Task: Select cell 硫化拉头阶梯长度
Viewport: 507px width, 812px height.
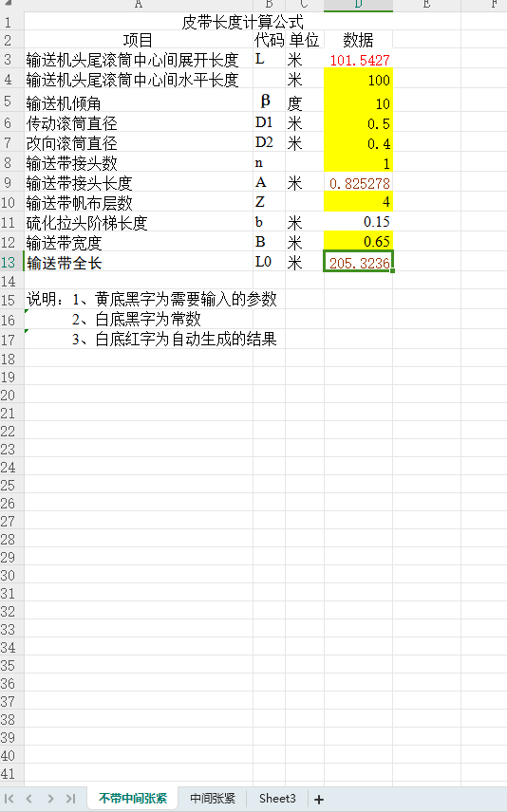Action: tap(139, 222)
